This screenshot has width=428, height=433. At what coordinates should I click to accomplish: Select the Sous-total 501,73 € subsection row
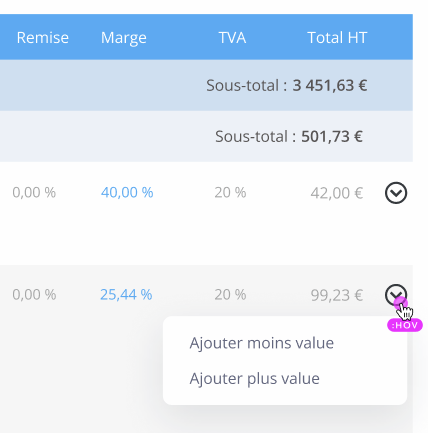click(206, 136)
